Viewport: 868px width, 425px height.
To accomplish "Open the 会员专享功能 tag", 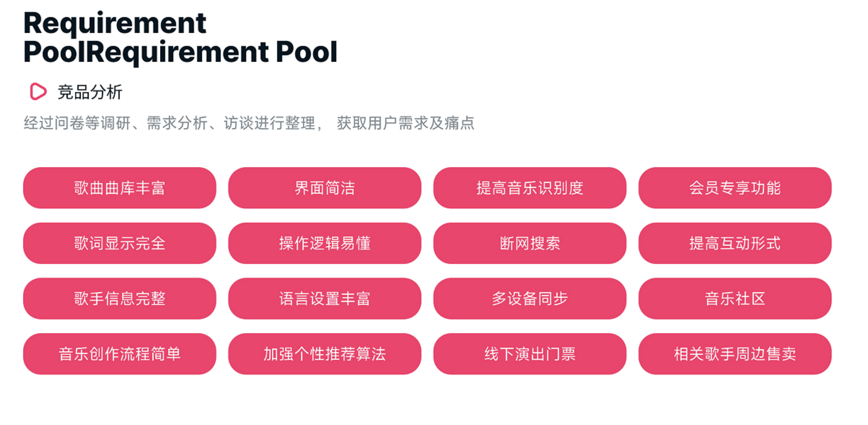I will (x=735, y=188).
